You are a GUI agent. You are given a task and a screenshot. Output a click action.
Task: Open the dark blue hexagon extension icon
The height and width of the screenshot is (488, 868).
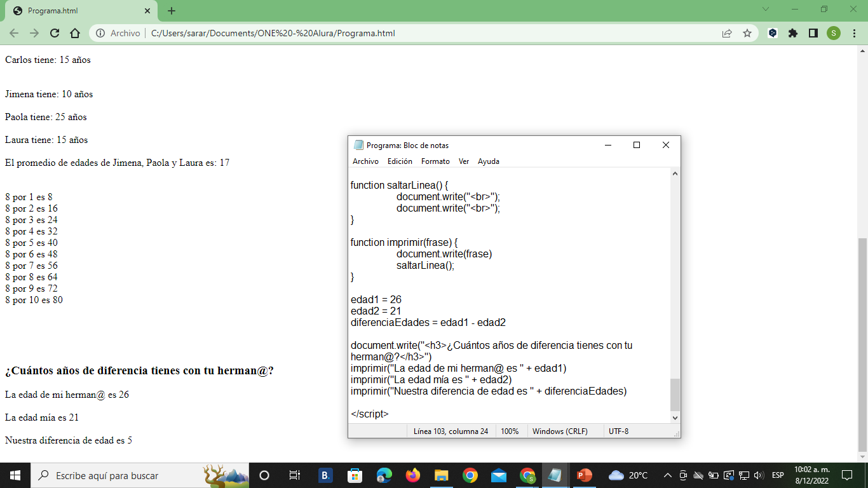click(773, 33)
